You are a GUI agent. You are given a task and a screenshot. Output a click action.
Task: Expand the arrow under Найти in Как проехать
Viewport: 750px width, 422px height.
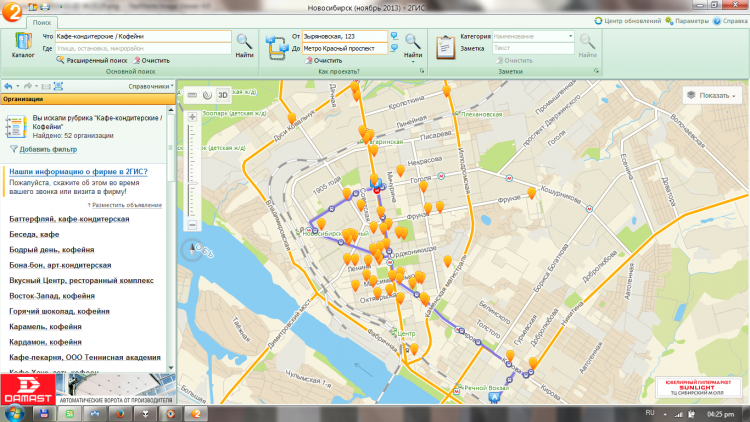click(x=412, y=62)
